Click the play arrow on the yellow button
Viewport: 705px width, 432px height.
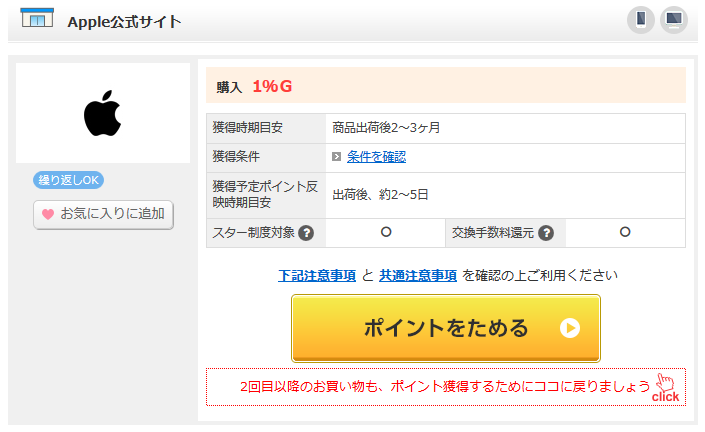point(570,328)
